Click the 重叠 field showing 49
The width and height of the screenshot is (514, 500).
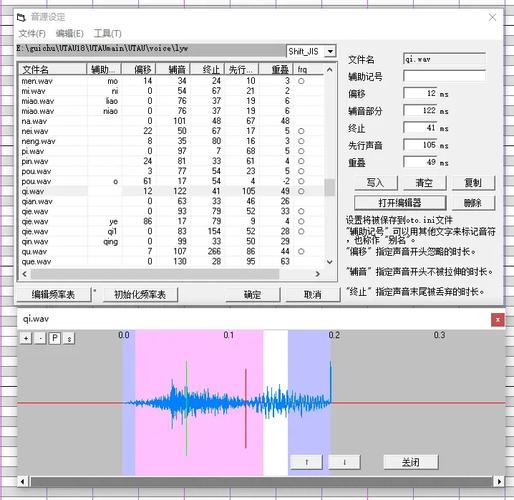pyautogui.click(x=420, y=162)
